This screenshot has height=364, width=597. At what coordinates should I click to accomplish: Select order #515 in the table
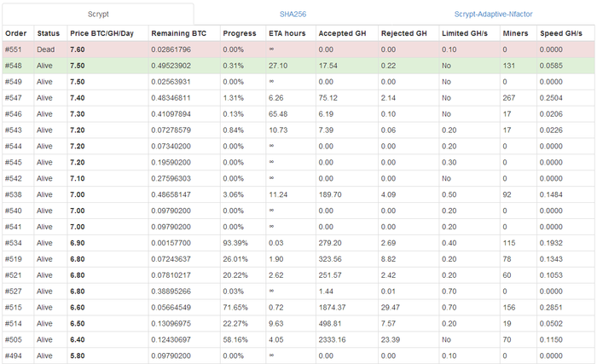coord(298,307)
